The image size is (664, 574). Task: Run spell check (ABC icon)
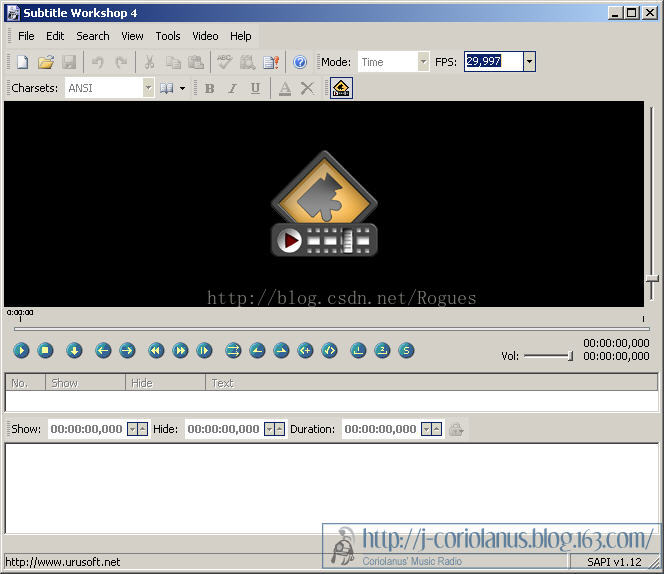tap(224, 62)
